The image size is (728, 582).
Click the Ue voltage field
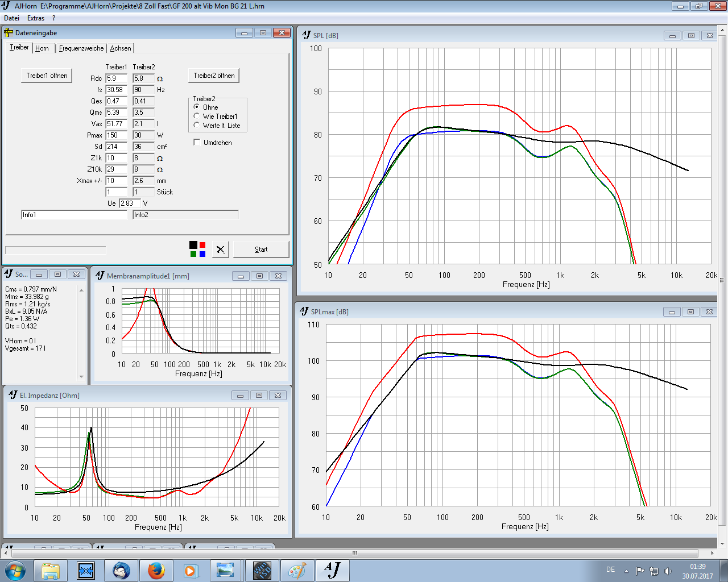click(x=130, y=203)
